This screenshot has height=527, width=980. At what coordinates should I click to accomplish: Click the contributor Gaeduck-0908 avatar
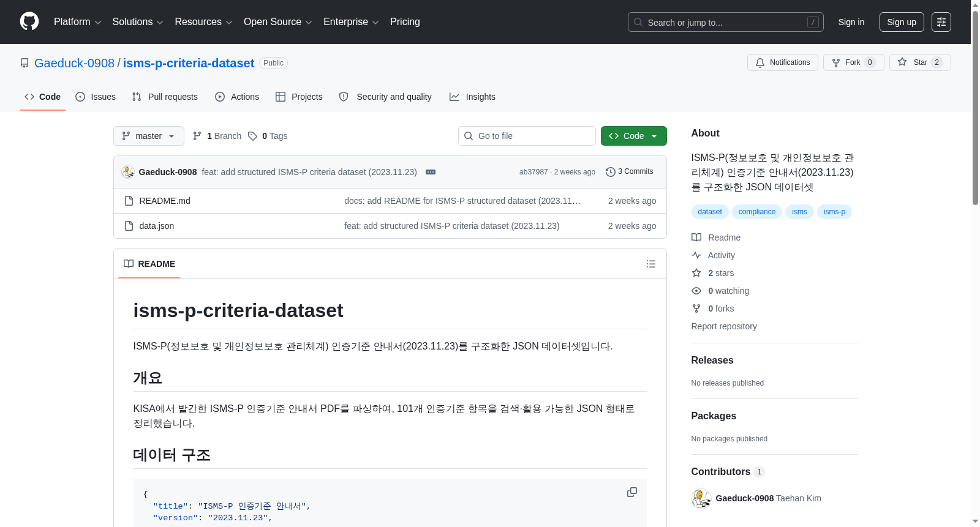coord(701,498)
